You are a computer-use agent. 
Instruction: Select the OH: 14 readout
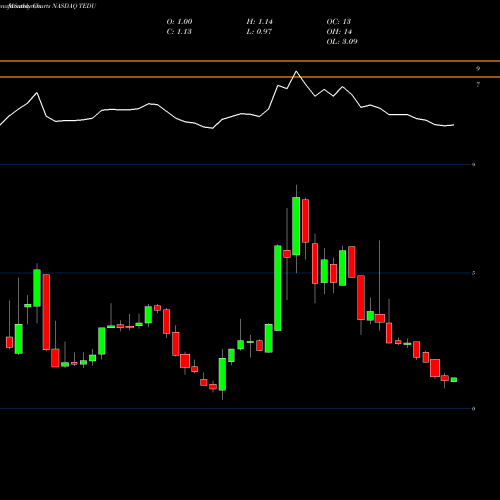[x=339, y=32]
